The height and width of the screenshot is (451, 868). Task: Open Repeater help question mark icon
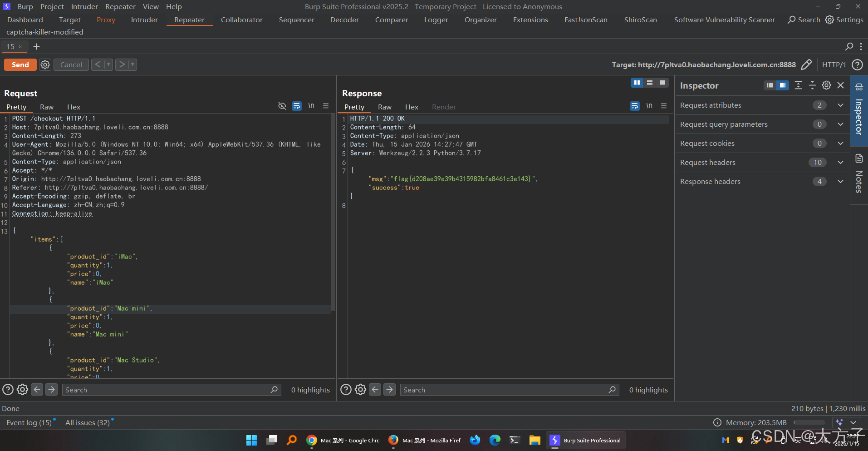pos(857,64)
